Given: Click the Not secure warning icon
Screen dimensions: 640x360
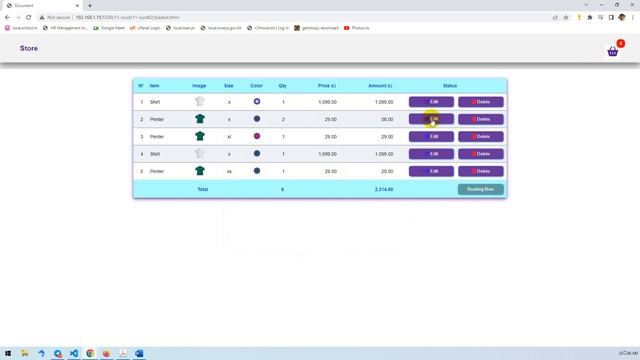Looking at the screenshot, I should coord(42,18).
